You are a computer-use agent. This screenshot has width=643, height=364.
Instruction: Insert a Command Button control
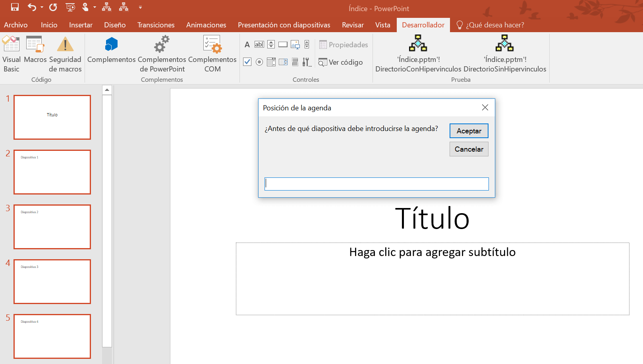tap(283, 44)
